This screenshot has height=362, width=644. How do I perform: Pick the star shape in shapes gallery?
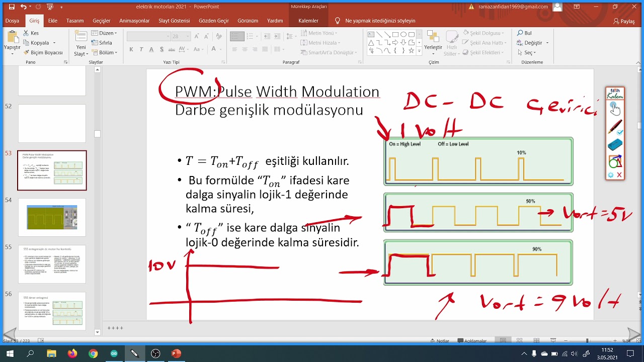point(412,51)
